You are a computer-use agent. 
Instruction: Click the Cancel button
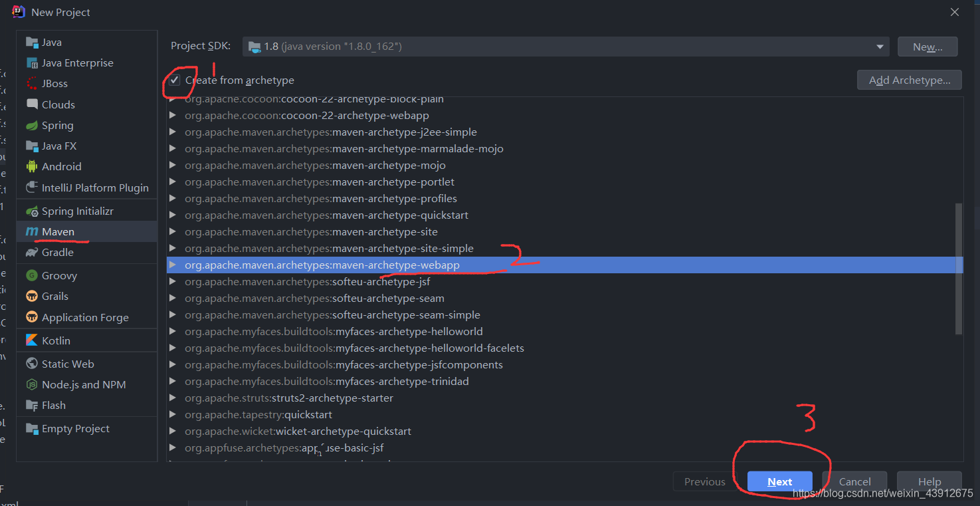pyautogui.click(x=855, y=481)
